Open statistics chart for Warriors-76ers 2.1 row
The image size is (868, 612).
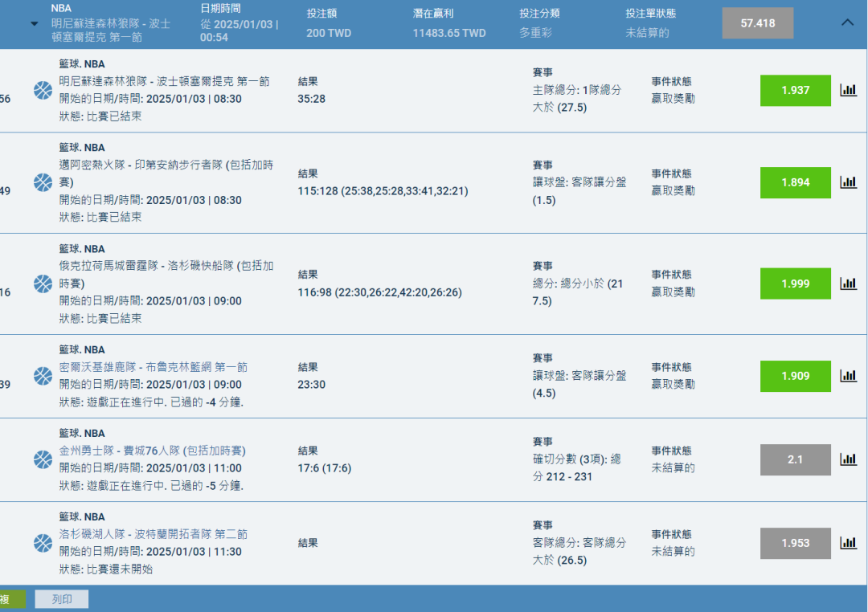click(848, 459)
